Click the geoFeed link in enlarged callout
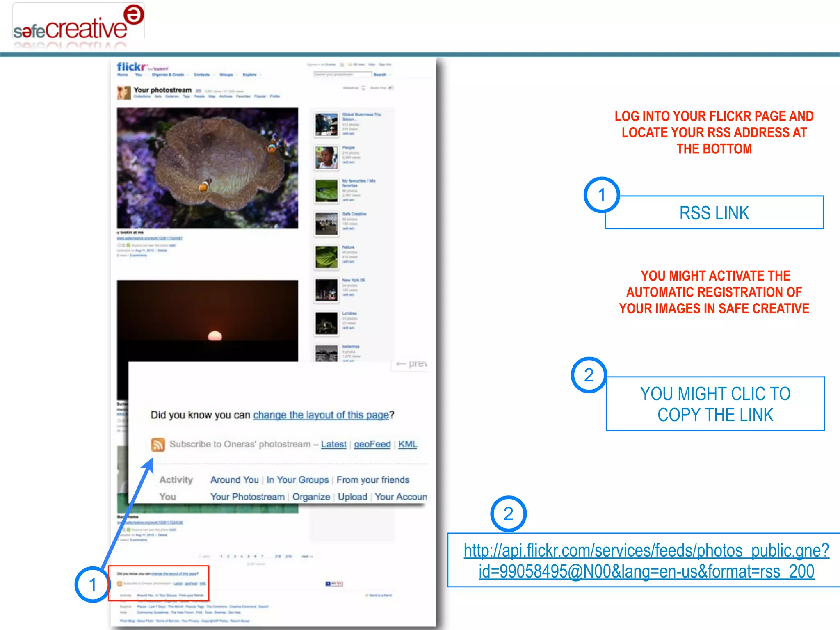Image resolution: width=840 pixels, height=630 pixels. click(372, 444)
